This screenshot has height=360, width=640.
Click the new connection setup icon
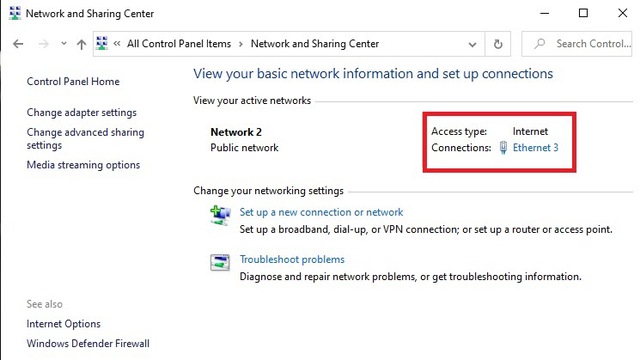pos(220,216)
